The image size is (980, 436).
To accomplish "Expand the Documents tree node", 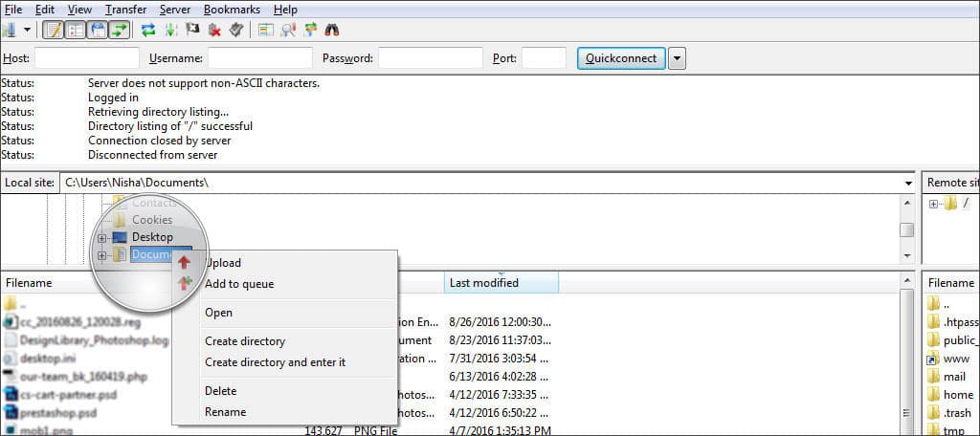I will point(101,255).
